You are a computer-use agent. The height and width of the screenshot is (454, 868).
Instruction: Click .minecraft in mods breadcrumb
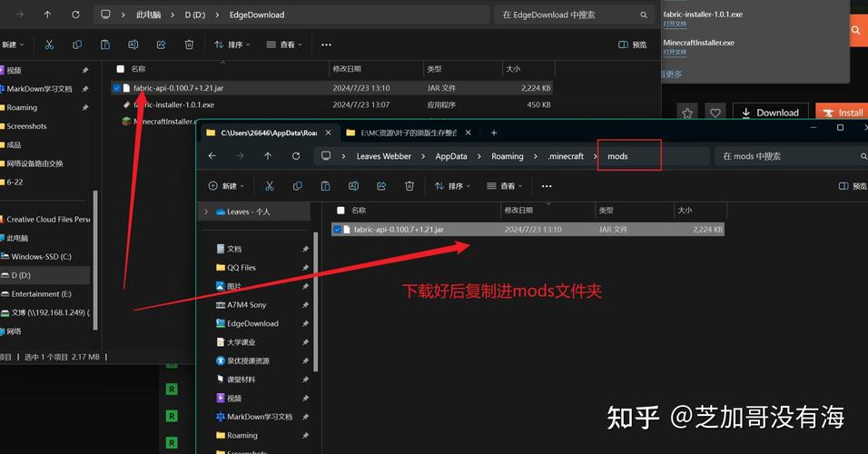[x=566, y=156]
